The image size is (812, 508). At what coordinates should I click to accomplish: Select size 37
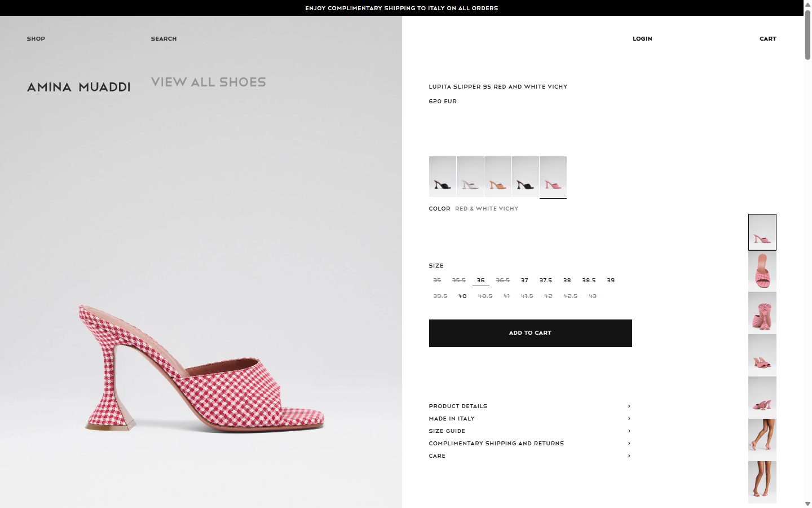click(x=524, y=281)
